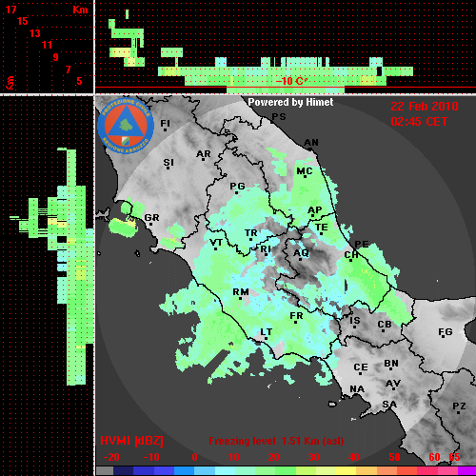Click the '9' km altitude label
The height and width of the screenshot is (476, 476).
pos(56,57)
